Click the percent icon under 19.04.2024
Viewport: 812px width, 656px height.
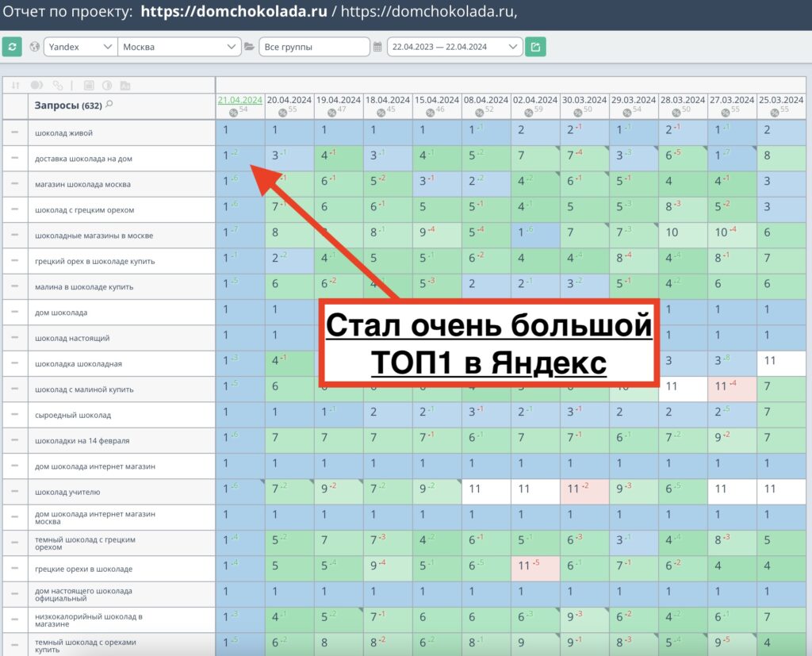pyautogui.click(x=332, y=113)
